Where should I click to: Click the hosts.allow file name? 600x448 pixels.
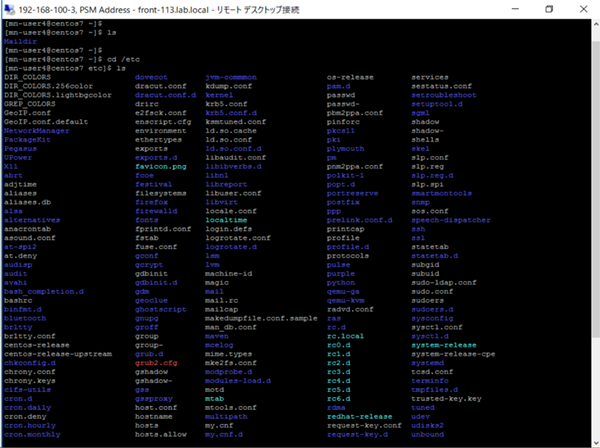point(161,434)
